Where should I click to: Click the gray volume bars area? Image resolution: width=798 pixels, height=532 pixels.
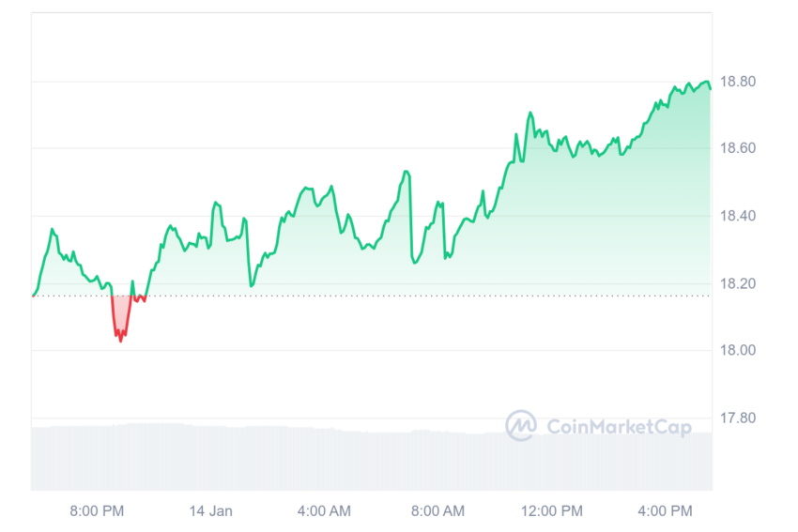(x=372, y=457)
